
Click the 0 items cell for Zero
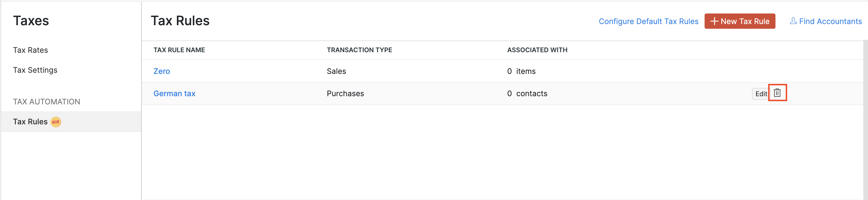click(521, 71)
